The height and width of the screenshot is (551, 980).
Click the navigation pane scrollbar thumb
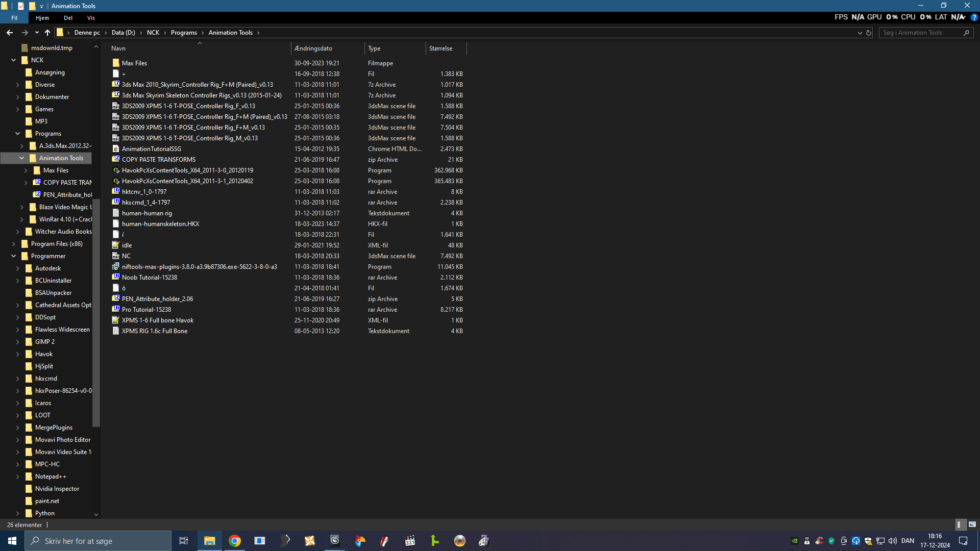click(96, 312)
